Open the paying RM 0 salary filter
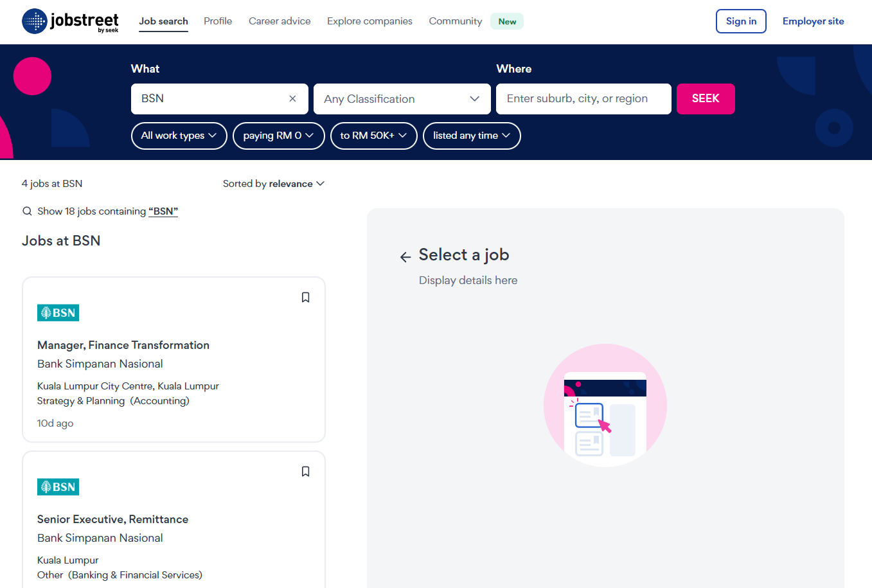The height and width of the screenshot is (588, 872). point(279,136)
